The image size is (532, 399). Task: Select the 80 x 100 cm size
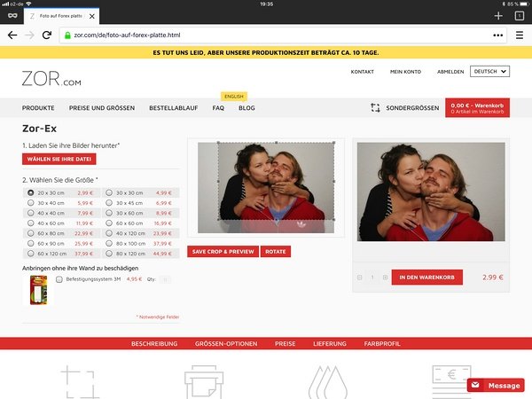coord(109,244)
